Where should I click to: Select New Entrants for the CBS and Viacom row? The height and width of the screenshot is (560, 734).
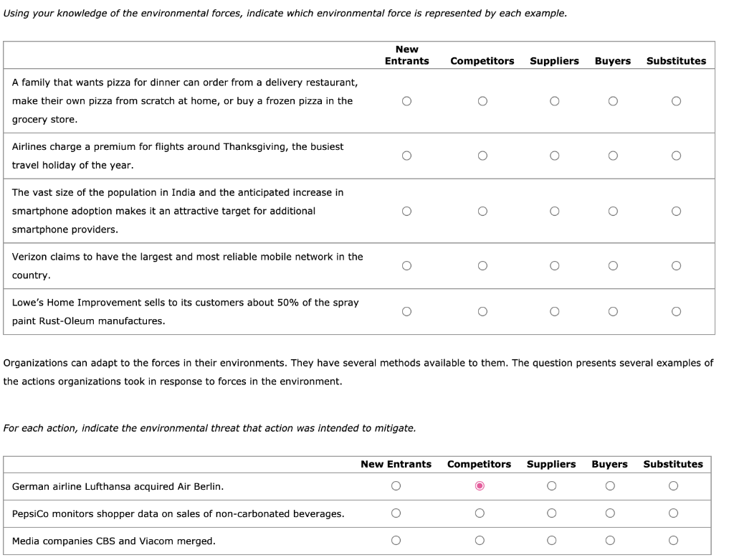pyautogui.click(x=397, y=541)
